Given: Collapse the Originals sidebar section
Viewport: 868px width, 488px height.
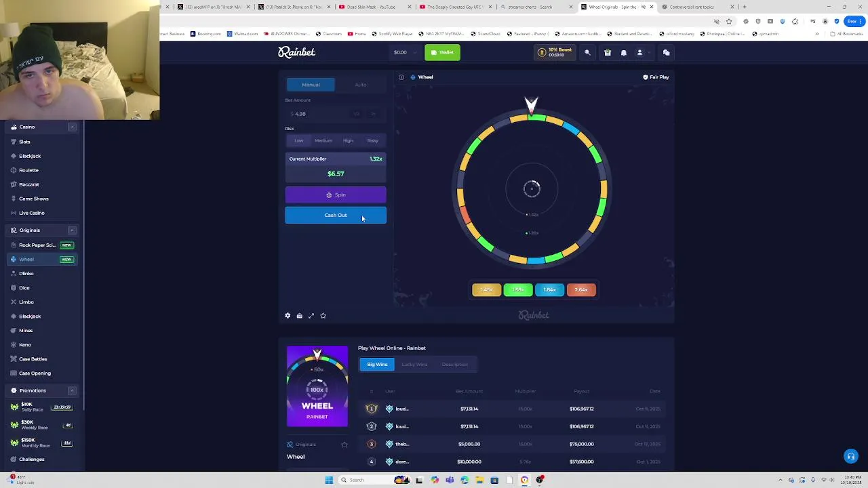Looking at the screenshot, I should pos(72,230).
